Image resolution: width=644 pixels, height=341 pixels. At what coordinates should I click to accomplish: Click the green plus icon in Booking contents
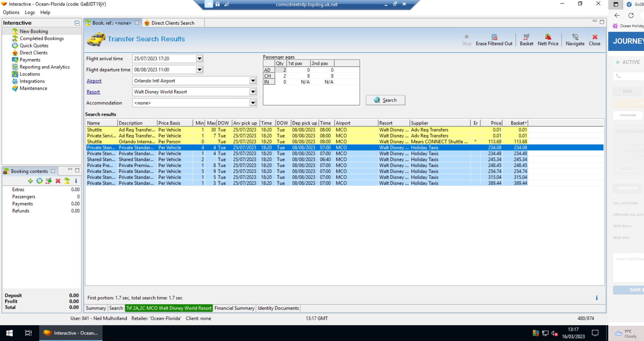pyautogui.click(x=30, y=181)
